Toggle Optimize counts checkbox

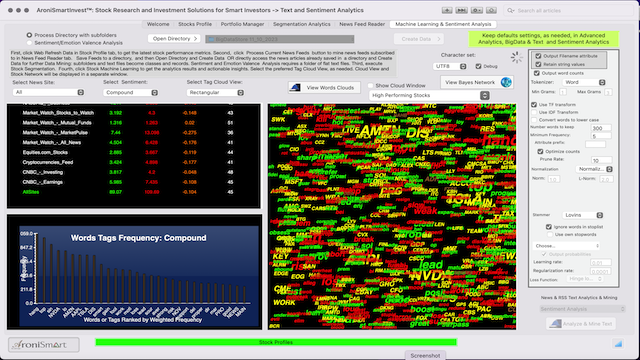(540, 151)
